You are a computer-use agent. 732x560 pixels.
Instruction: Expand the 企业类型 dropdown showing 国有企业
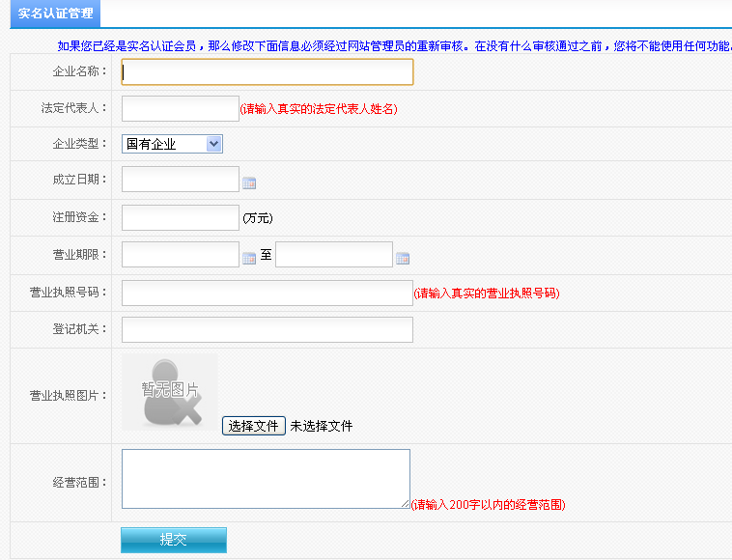(x=173, y=144)
